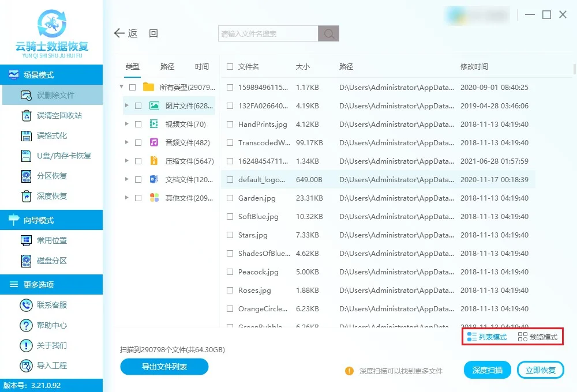Viewport: 577px width, 392px height.
Task: Switch to the 时间 tab
Action: pos(201,66)
